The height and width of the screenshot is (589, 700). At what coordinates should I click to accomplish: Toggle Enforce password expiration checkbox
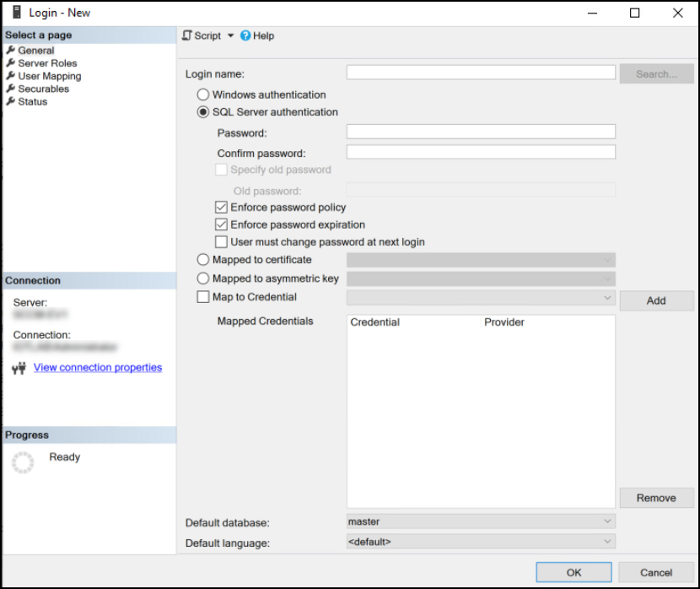pos(221,224)
